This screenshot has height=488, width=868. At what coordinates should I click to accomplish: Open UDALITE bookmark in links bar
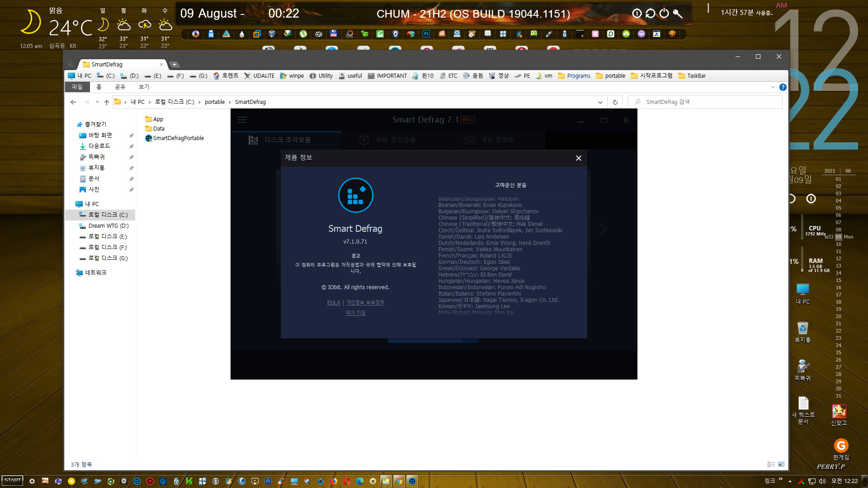coord(259,76)
